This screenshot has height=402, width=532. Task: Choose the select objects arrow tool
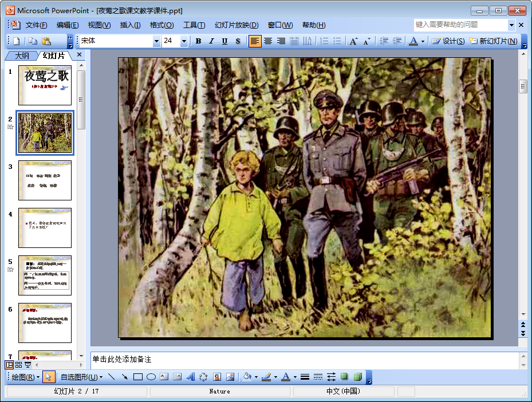pyautogui.click(x=49, y=377)
